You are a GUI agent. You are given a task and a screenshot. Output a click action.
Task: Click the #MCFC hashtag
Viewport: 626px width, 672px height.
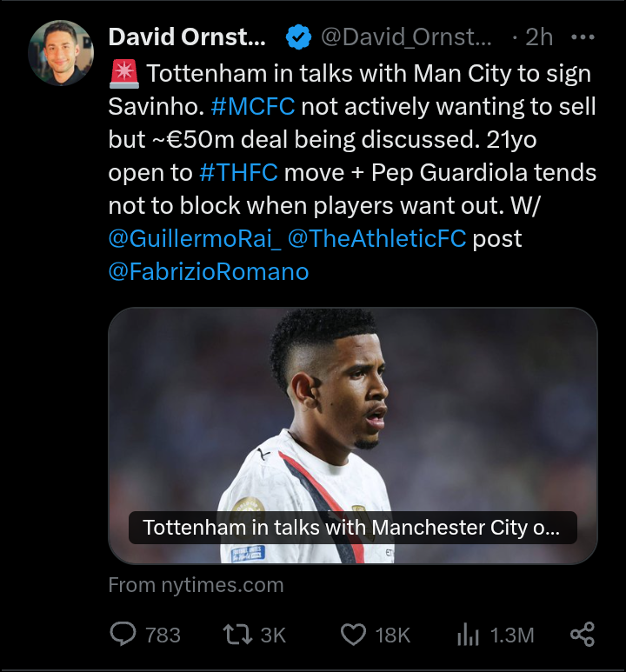pyautogui.click(x=252, y=106)
